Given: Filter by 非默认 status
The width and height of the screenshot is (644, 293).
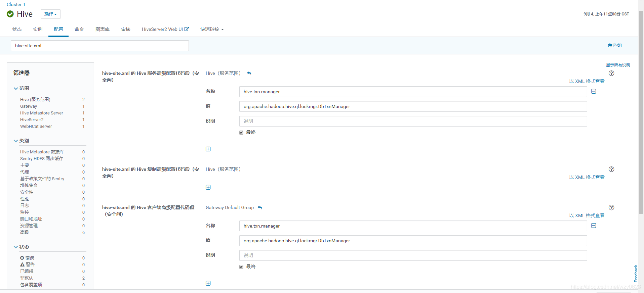Looking at the screenshot, I should pos(27,278).
